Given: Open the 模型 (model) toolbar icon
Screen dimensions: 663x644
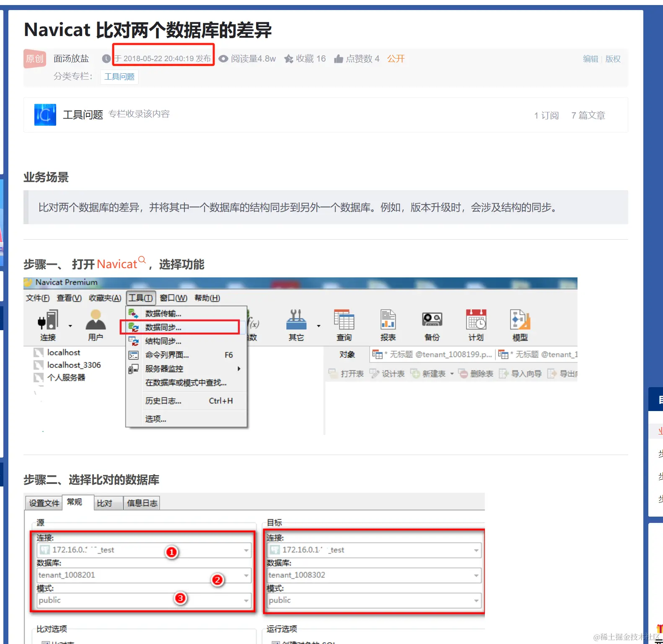Looking at the screenshot, I should click(520, 320).
